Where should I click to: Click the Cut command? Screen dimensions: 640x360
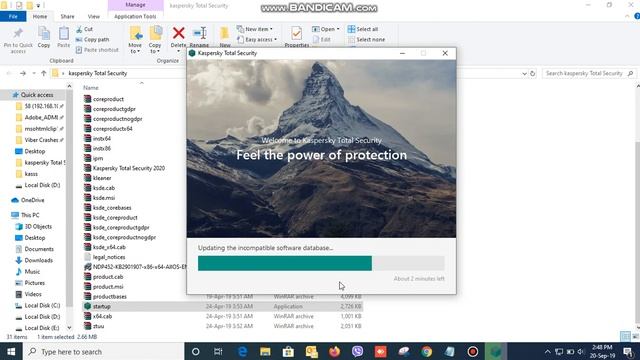point(84,29)
